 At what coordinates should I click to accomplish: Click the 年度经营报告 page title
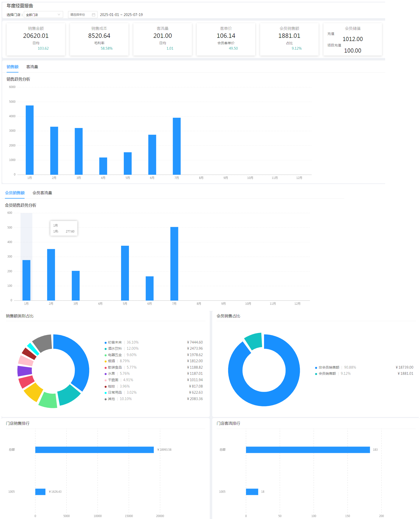tap(20, 6)
